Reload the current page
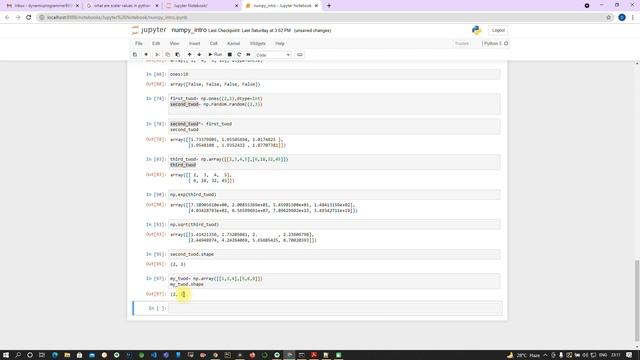Screen dimensions: 640x360 coord(29,18)
